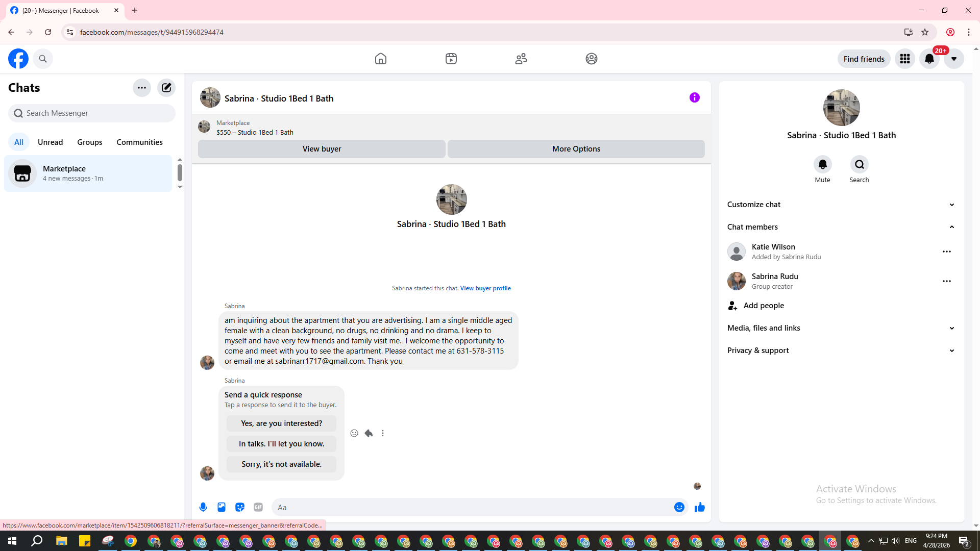Screen dimensions: 980x551
Task: Open the sticker picker icon
Action: 240,507
